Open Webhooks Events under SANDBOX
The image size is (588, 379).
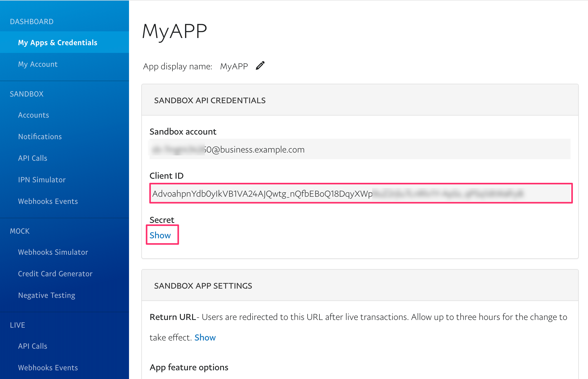click(x=48, y=201)
